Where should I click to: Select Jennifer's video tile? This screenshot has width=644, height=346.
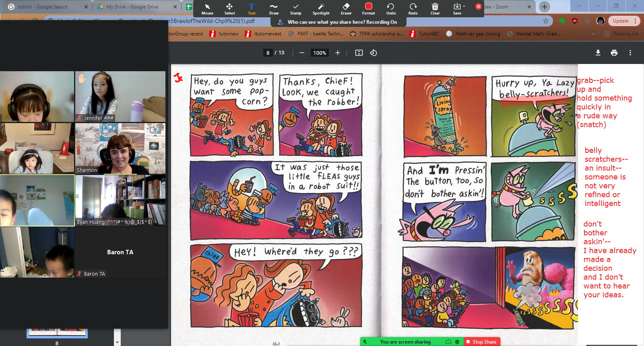point(120,97)
